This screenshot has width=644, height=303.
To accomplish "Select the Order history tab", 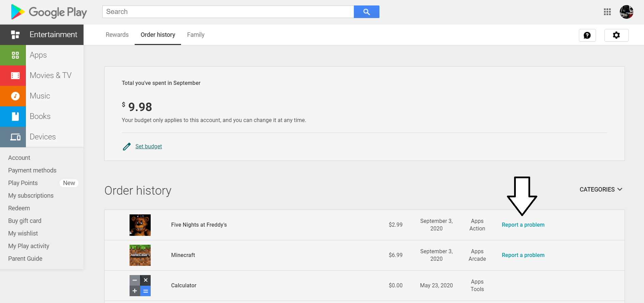I will pyautogui.click(x=158, y=35).
